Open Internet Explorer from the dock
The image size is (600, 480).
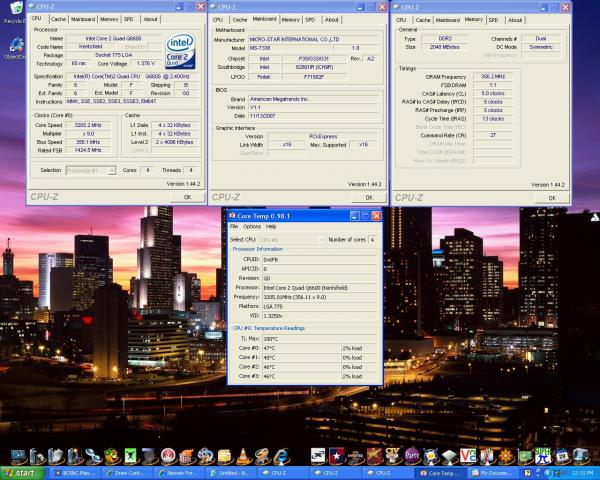tap(281, 456)
